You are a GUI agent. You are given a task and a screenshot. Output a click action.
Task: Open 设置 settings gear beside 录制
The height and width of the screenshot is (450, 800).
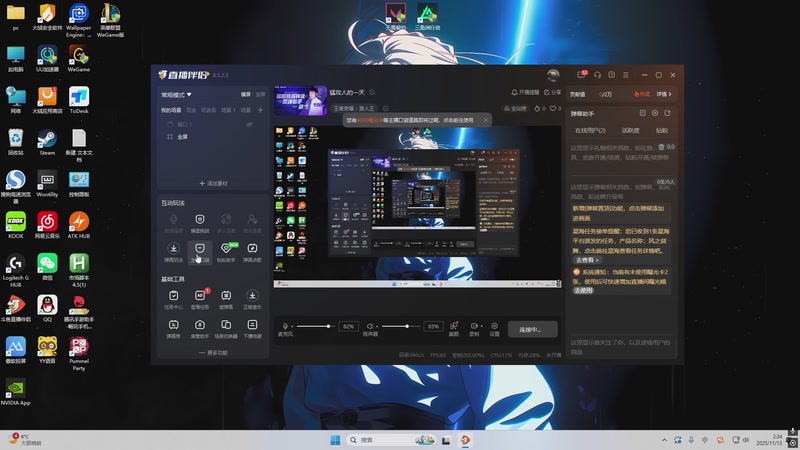coord(494,329)
